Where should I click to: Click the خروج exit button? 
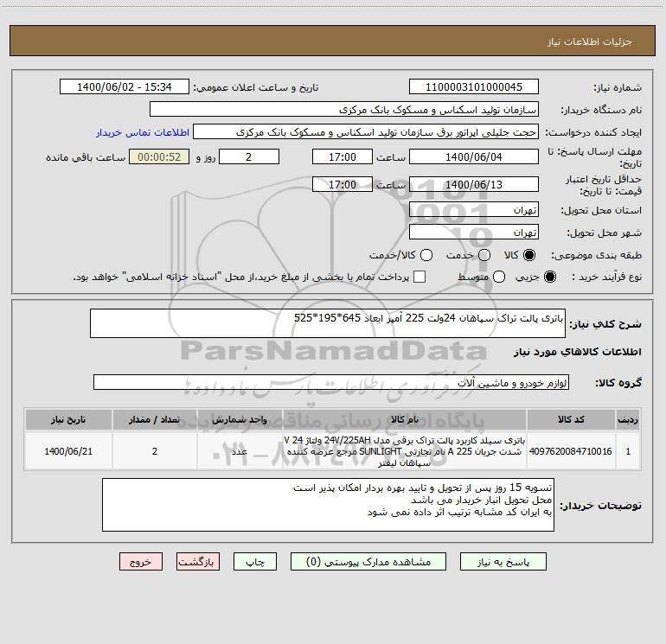(x=141, y=562)
